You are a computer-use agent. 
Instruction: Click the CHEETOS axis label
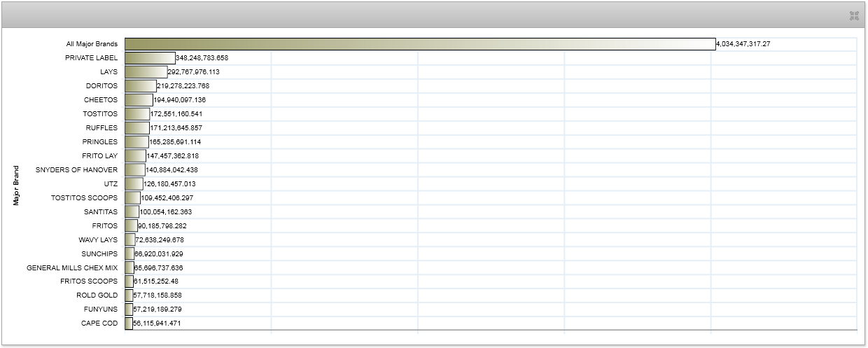tap(101, 100)
